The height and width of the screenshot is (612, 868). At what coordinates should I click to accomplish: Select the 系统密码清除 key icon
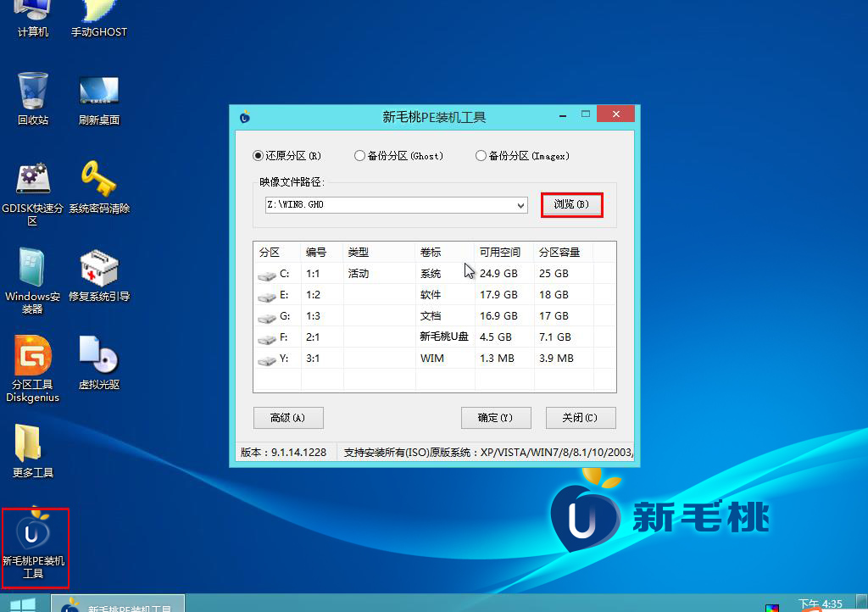99,187
